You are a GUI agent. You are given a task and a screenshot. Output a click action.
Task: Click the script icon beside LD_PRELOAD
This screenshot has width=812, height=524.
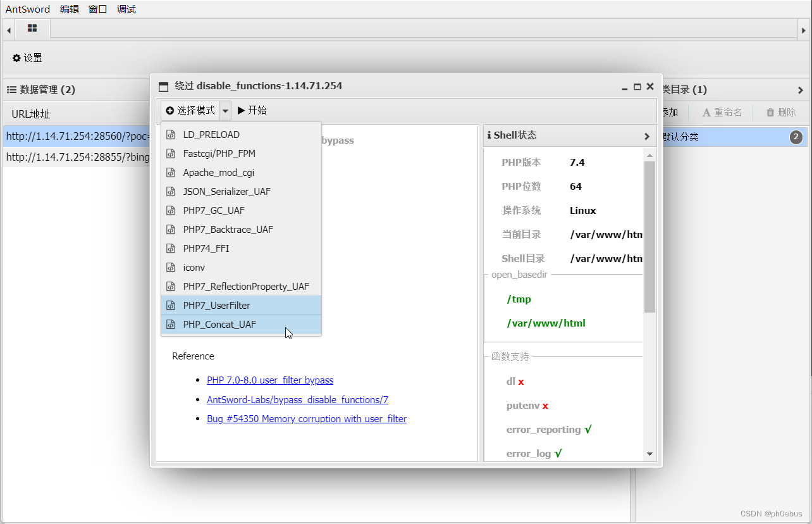tap(170, 134)
